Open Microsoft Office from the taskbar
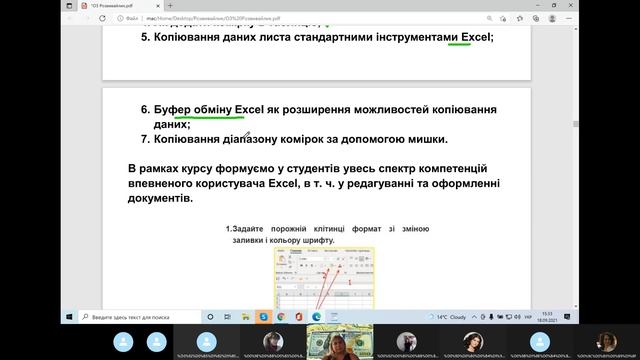Viewport: 640px width, 360px height. click(299, 317)
